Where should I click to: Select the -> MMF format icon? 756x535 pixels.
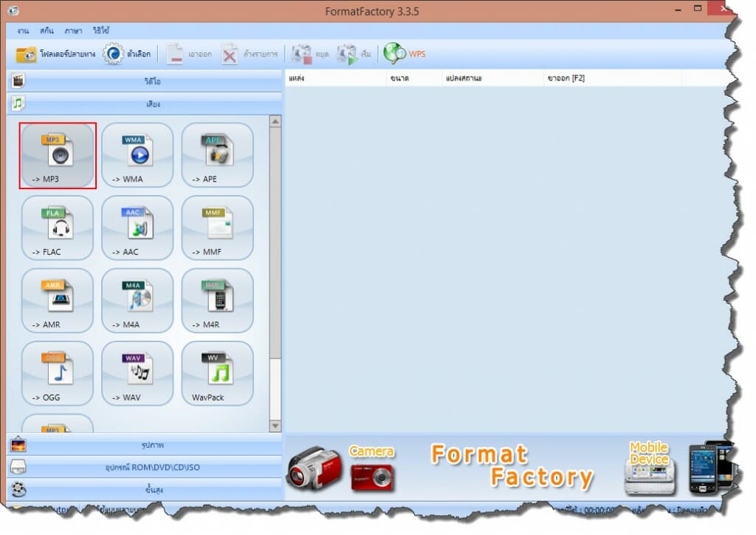[x=218, y=228]
